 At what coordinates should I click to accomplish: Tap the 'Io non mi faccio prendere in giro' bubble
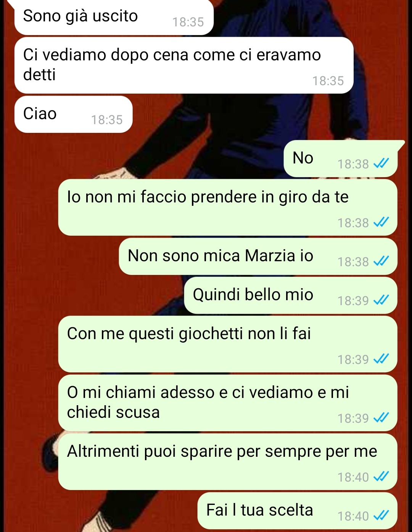pos(228,207)
